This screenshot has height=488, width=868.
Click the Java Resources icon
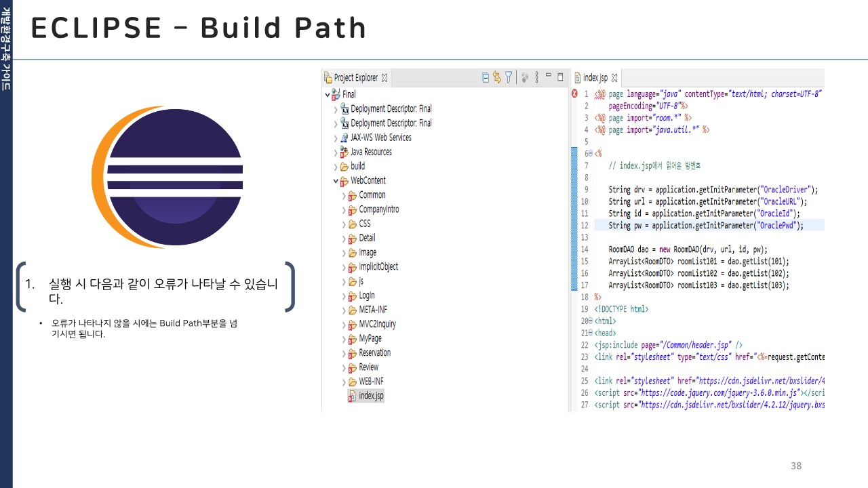point(344,152)
